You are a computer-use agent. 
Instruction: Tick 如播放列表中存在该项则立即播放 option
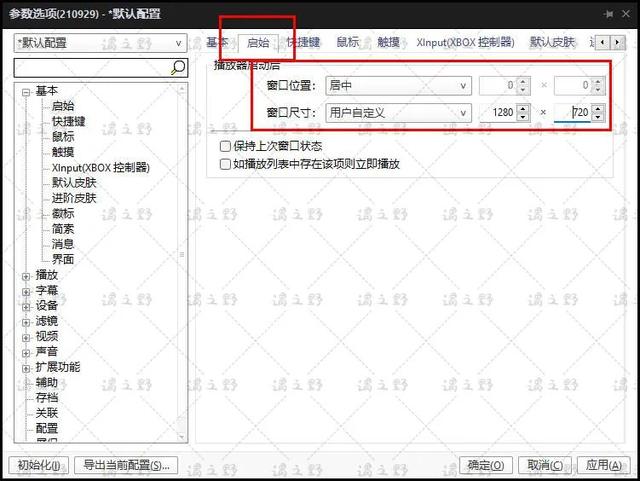[x=225, y=164]
